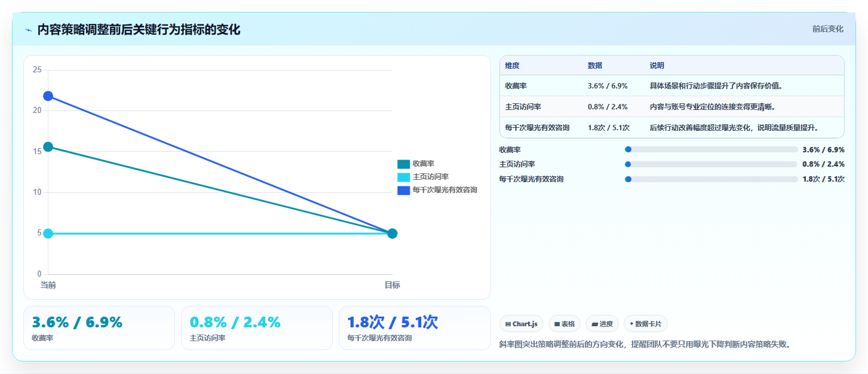This screenshot has height=374, width=868.
Task: Select the Chart.js tag
Action: [522, 324]
